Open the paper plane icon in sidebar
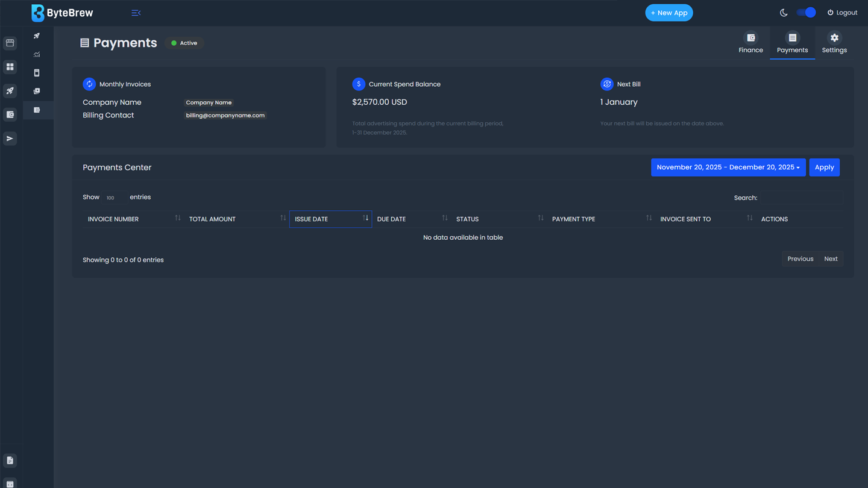868x488 pixels. pyautogui.click(x=10, y=139)
